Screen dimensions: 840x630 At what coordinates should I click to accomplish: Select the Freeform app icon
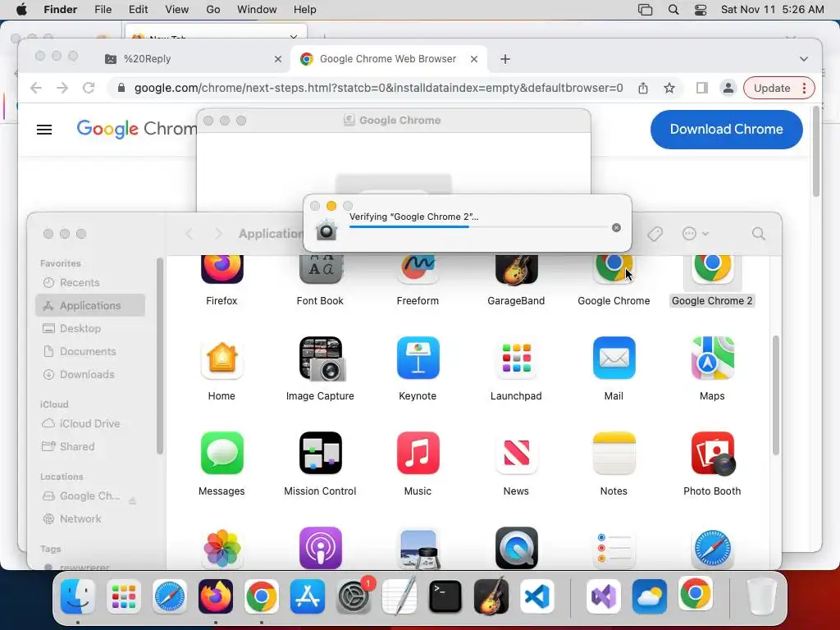[x=418, y=269]
